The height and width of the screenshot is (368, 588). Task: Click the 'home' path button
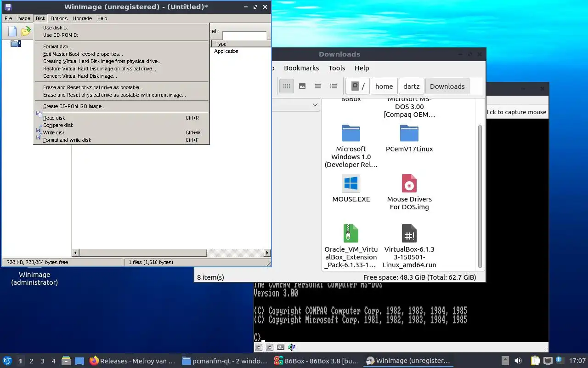384,86
